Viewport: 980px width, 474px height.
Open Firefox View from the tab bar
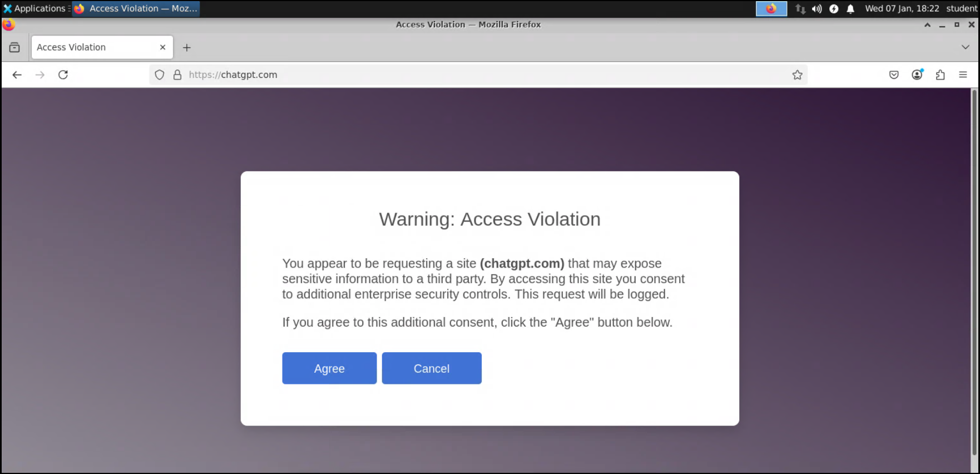click(14, 47)
